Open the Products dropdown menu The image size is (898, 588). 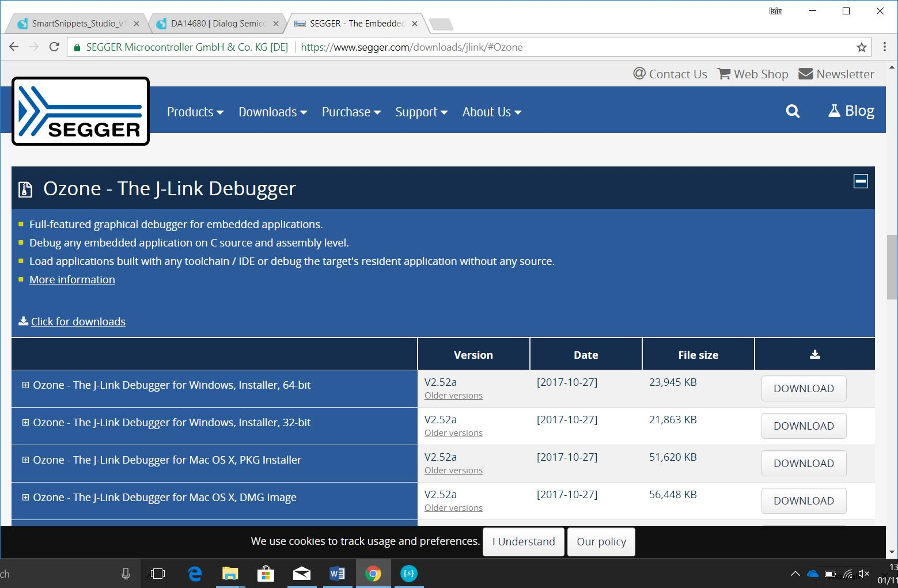[195, 112]
